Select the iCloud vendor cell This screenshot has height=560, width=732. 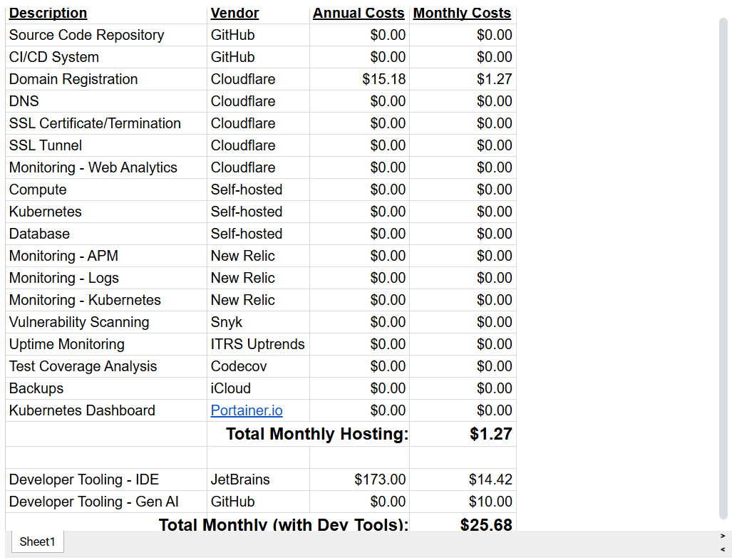pos(258,388)
